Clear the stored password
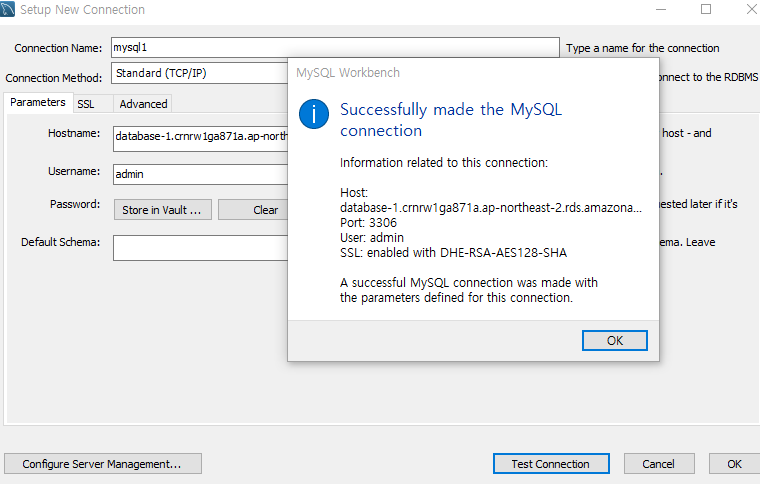The image size is (760, 484). 253,210
